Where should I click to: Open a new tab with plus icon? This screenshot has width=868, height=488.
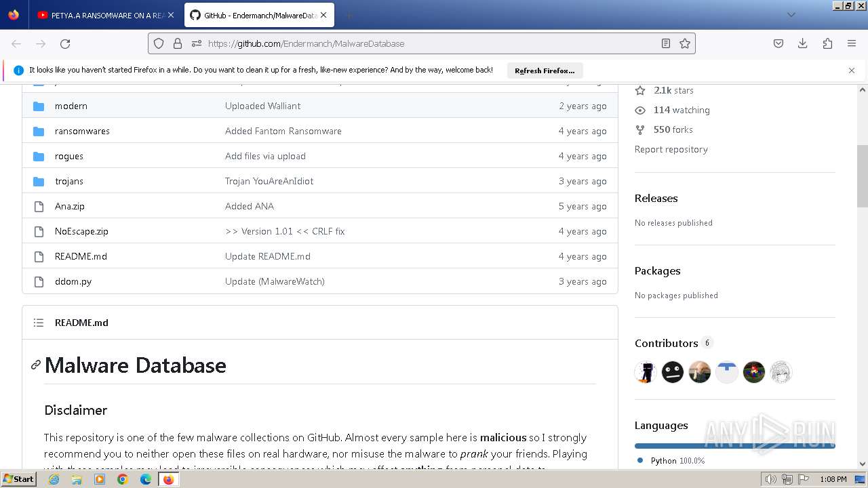point(349,15)
